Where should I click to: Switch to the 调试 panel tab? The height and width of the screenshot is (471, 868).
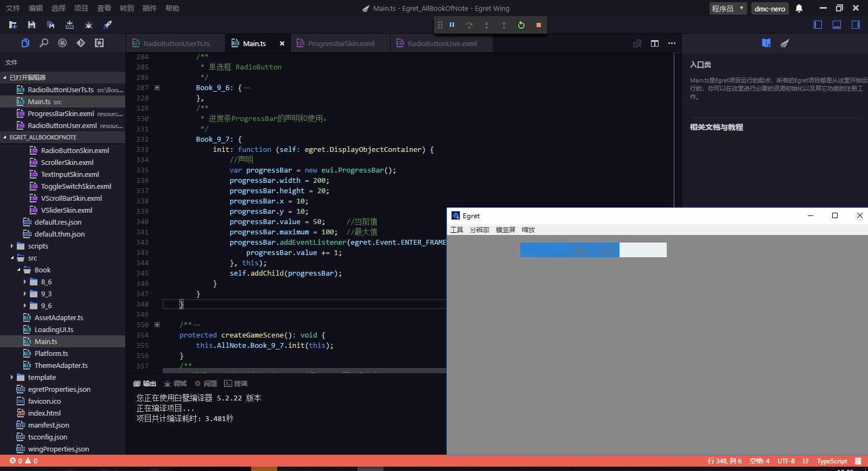tap(175, 384)
